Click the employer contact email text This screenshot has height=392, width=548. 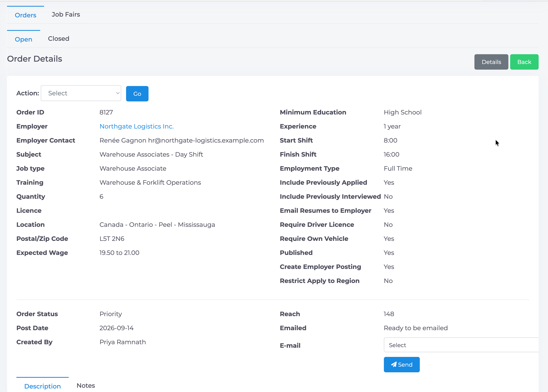point(206,140)
